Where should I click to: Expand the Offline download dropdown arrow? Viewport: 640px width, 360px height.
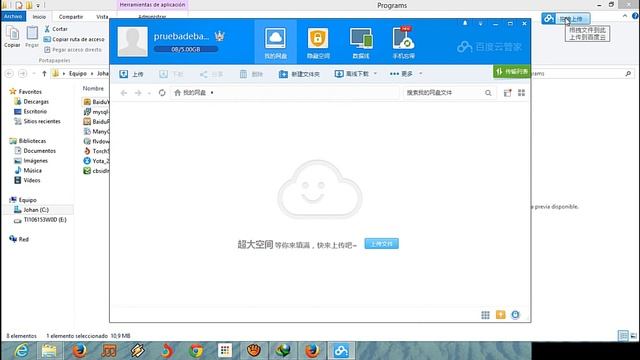(x=375, y=74)
